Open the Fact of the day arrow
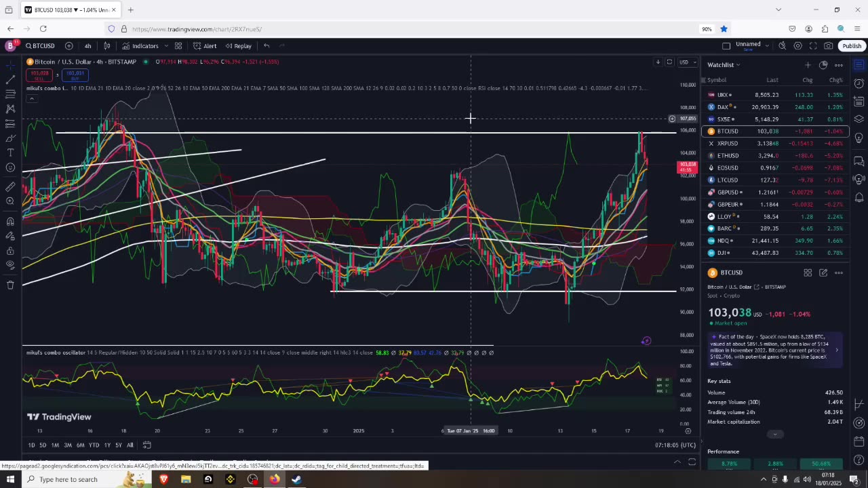Viewport: 868px width, 488px height. 837,350
